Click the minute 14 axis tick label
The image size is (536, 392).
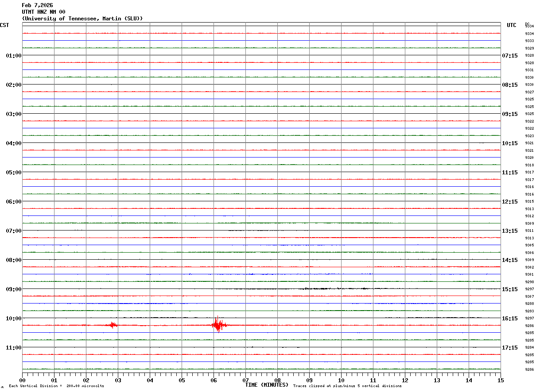tap(469, 380)
